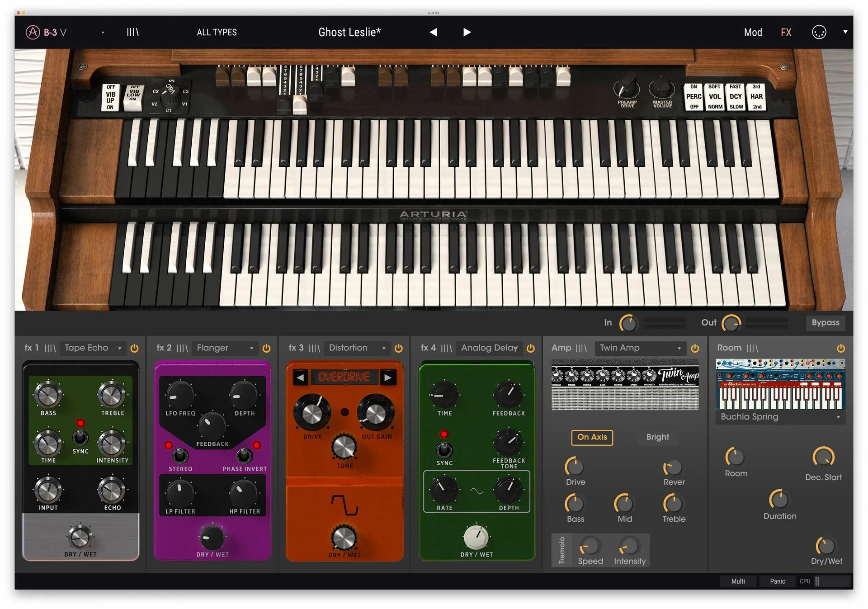Open MIDI controller settings icon
Image resolution: width=868 pixels, height=609 pixels.
pos(819,32)
